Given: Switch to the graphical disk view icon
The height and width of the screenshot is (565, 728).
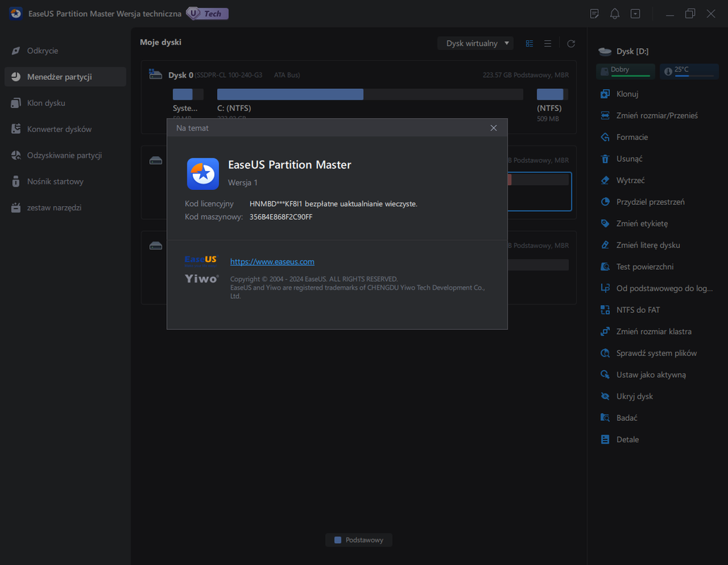Looking at the screenshot, I should pyautogui.click(x=529, y=43).
